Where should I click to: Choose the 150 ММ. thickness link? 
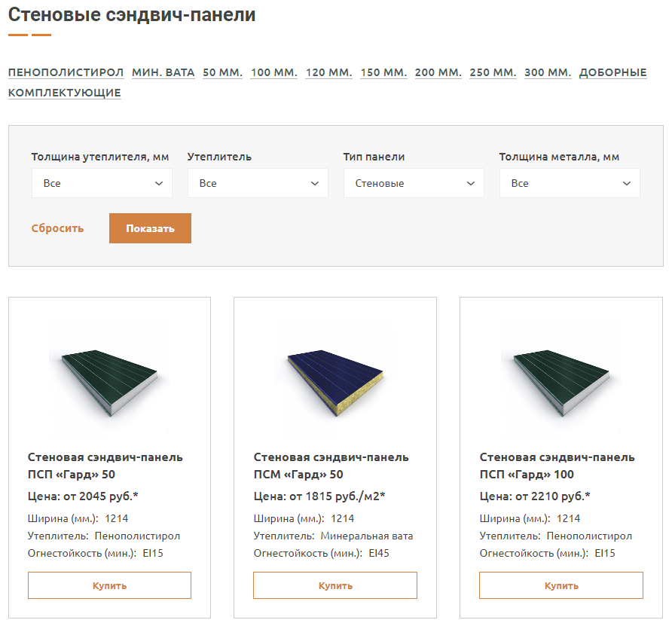tap(383, 73)
